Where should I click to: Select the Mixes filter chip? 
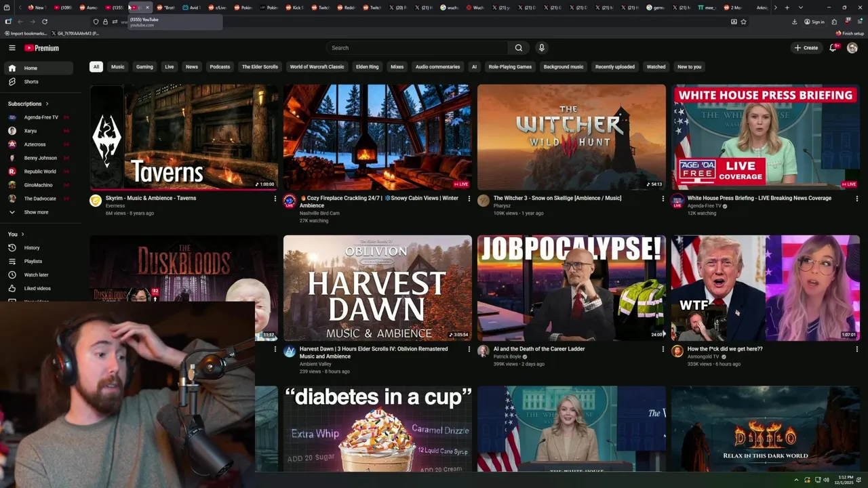397,66
